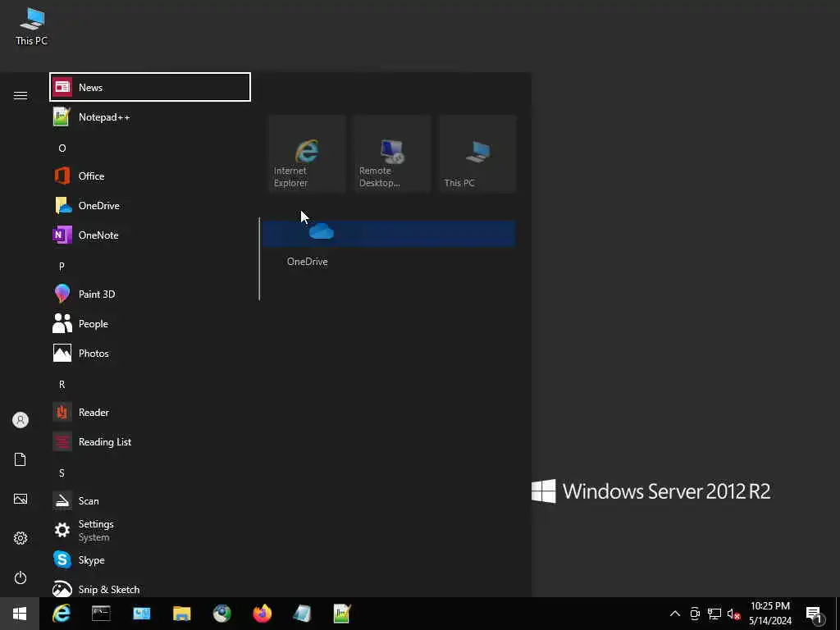Viewport: 840px width, 630px height.
Task: Open Reading List from the app list
Action: point(150,441)
